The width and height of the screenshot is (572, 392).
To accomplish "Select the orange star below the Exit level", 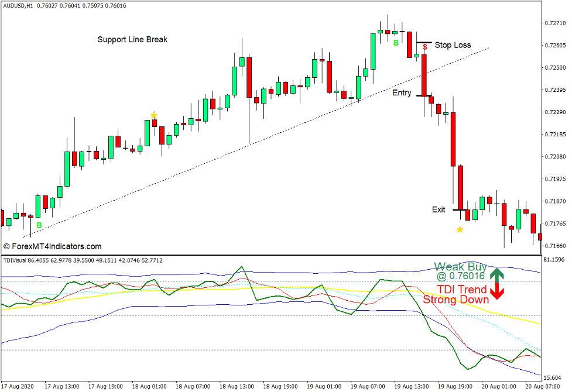I will pyautogui.click(x=460, y=230).
